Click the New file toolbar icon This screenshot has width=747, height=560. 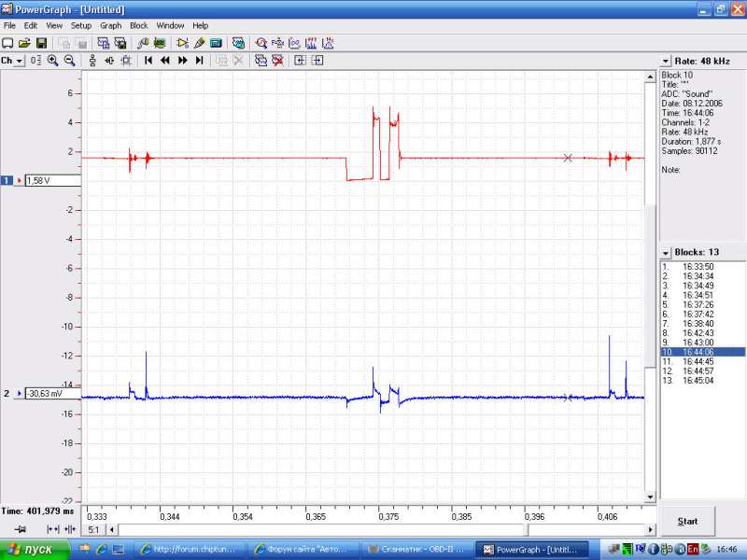click(x=7, y=44)
